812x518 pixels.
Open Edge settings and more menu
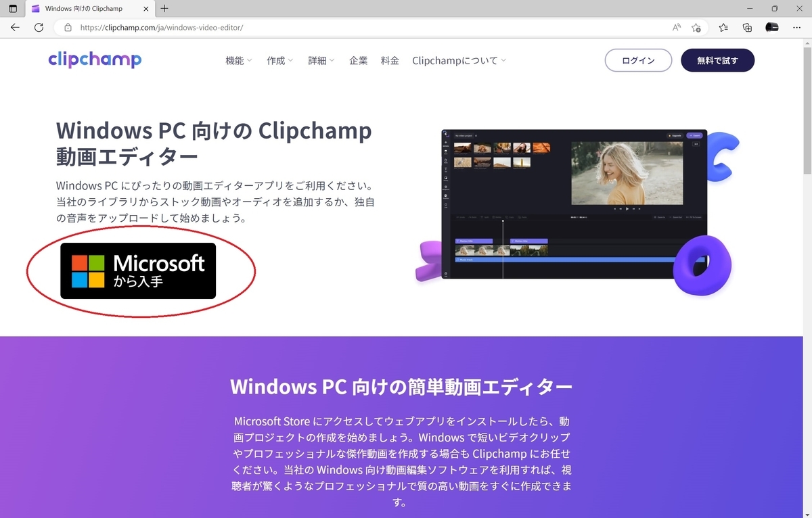pos(797,28)
